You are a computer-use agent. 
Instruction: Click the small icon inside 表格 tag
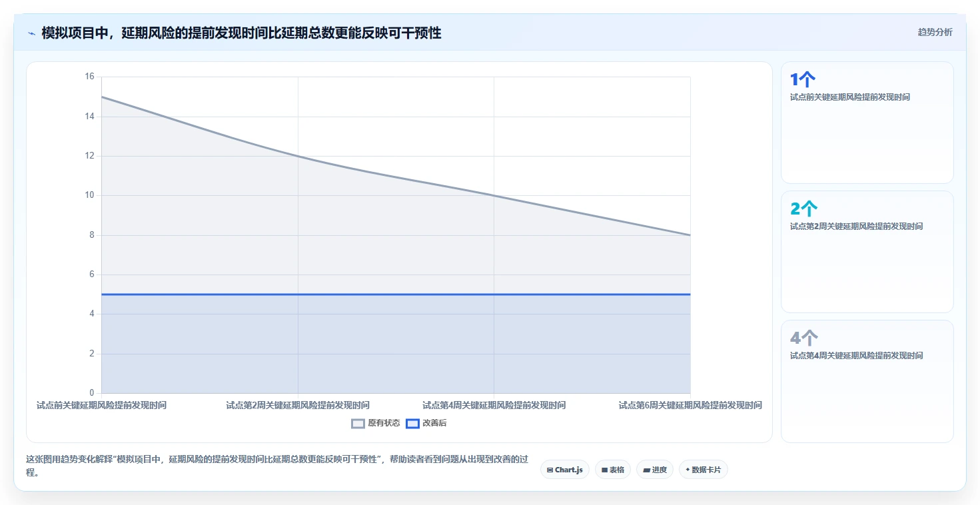coord(604,470)
